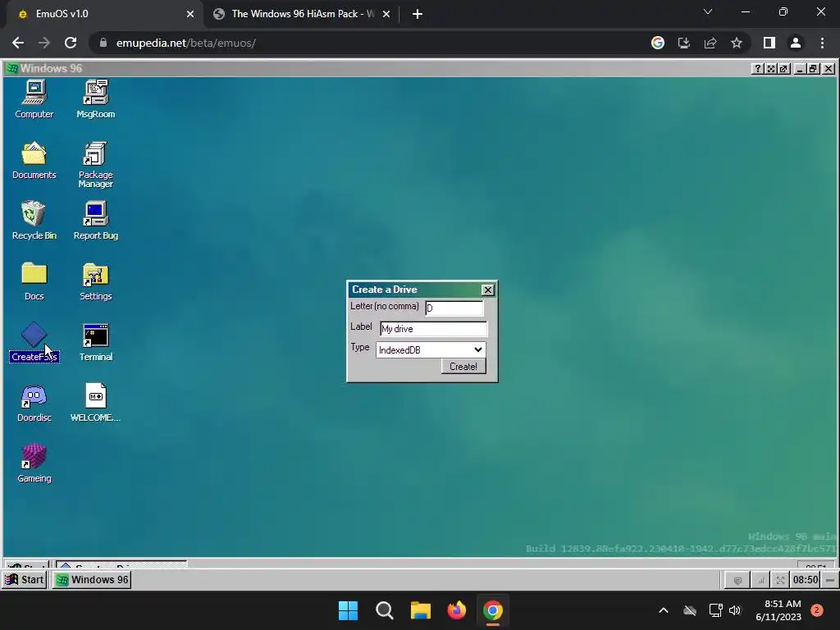Image resolution: width=840 pixels, height=630 pixels.
Task: Expand the drive Type dropdown
Action: click(x=431, y=349)
